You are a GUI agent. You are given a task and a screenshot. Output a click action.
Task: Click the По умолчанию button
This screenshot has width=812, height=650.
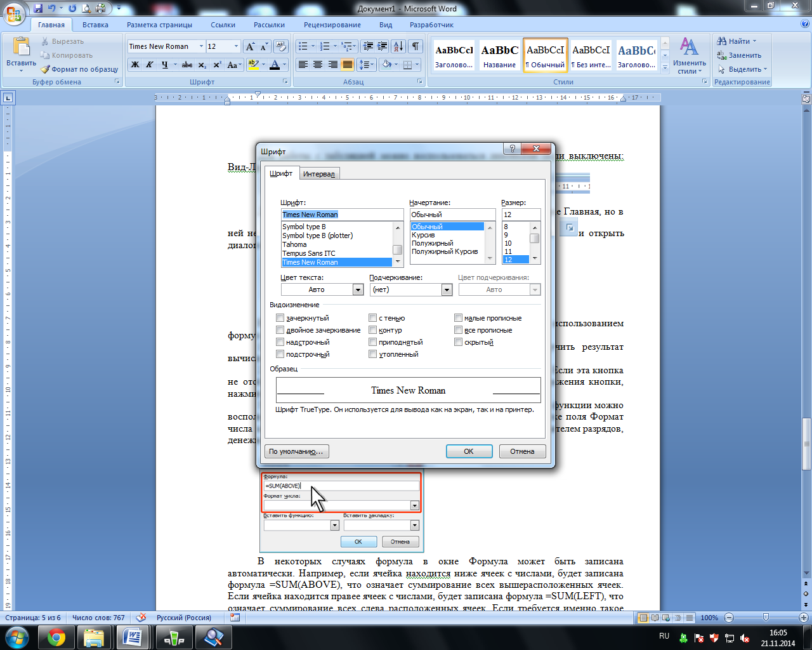pos(296,451)
